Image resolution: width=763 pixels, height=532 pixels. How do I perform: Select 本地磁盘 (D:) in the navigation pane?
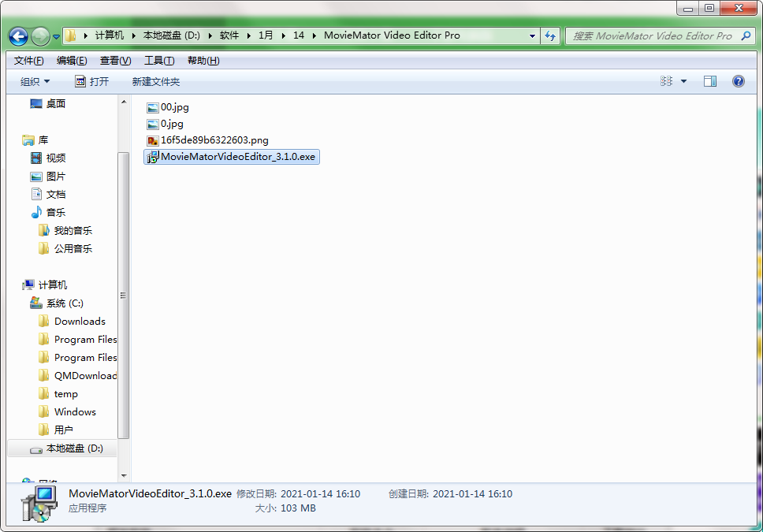tap(74, 448)
